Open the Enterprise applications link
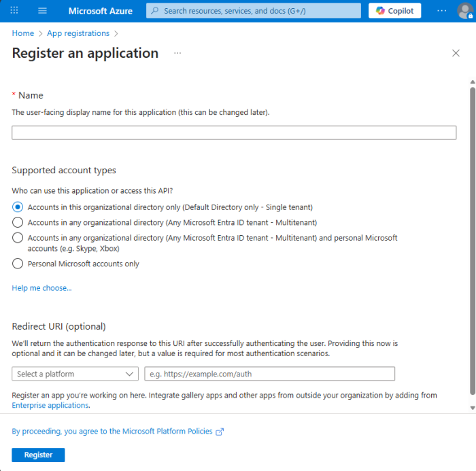Screen dimensions: 476x471 tap(50, 405)
